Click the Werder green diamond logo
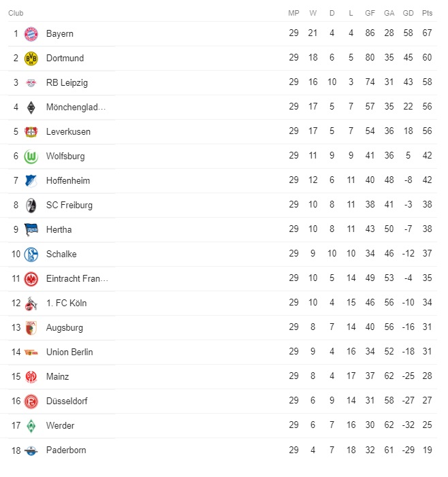Image resolution: width=448 pixels, height=477 pixels. coord(31,426)
